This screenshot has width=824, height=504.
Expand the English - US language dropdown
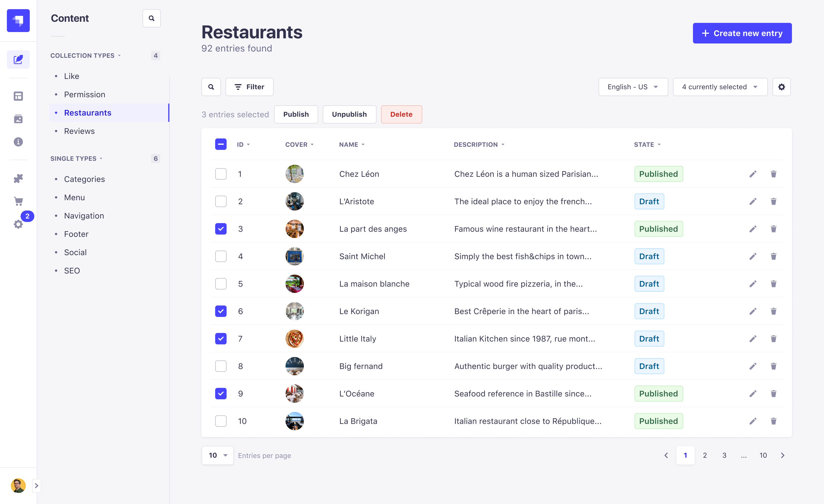tap(633, 86)
